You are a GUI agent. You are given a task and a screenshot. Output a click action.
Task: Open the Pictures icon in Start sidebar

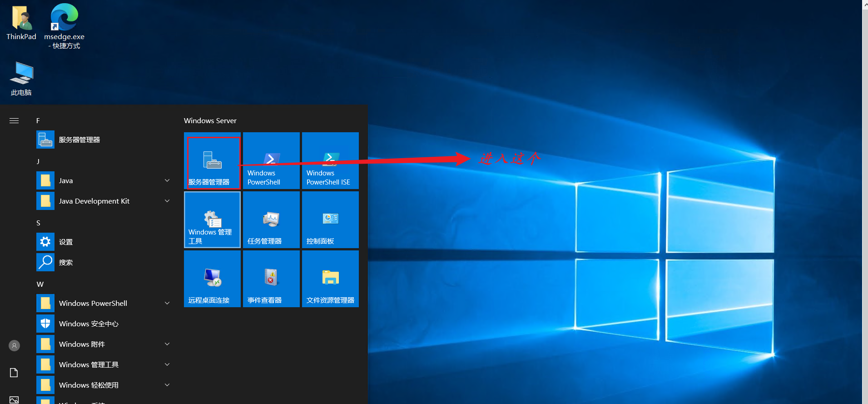14,399
